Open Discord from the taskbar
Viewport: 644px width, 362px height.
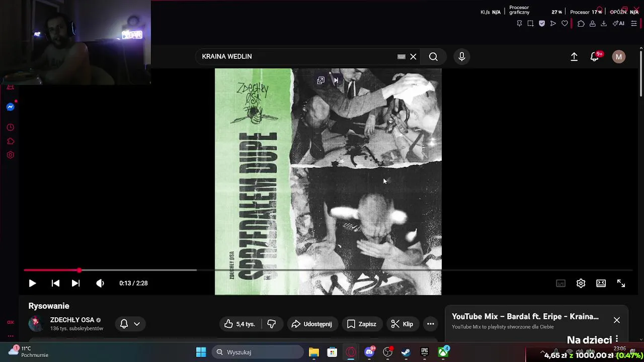369,352
